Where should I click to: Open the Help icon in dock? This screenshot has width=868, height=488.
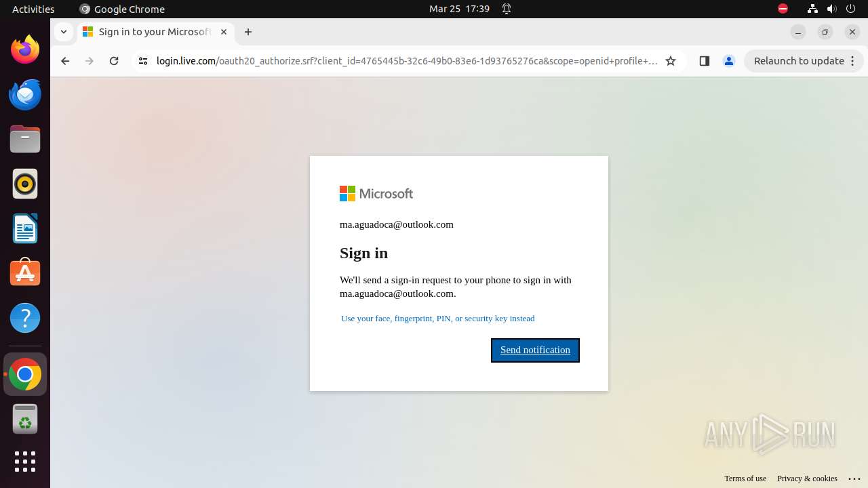[x=25, y=318]
